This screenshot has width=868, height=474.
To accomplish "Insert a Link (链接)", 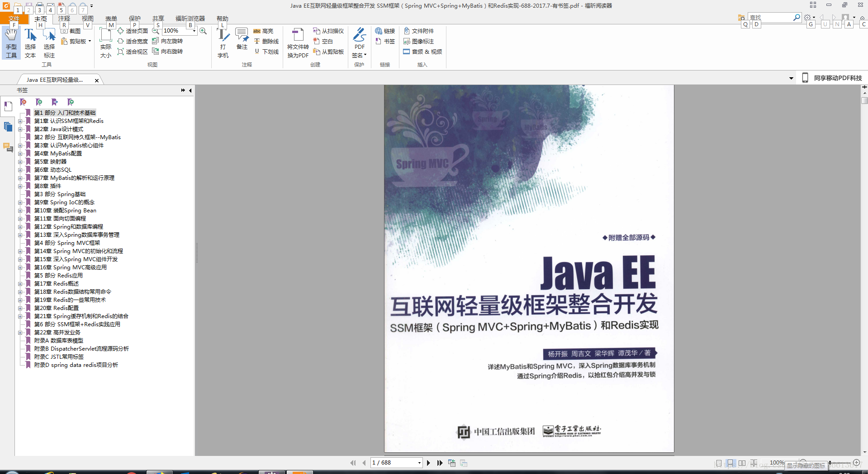I will [x=385, y=31].
